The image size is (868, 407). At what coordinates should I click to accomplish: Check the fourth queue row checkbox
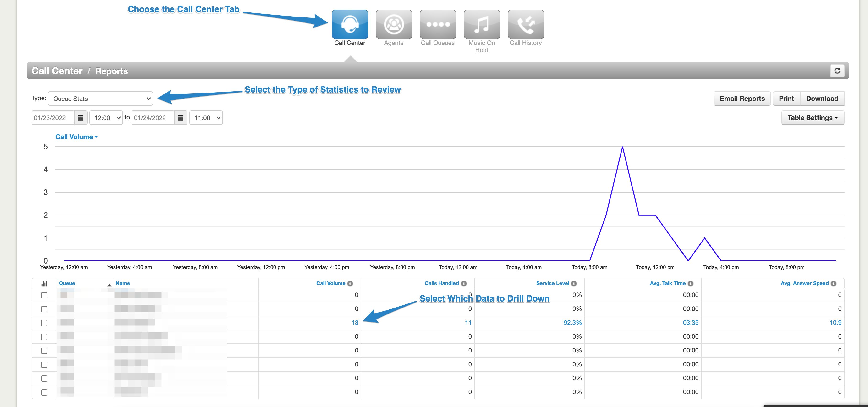[x=44, y=337]
